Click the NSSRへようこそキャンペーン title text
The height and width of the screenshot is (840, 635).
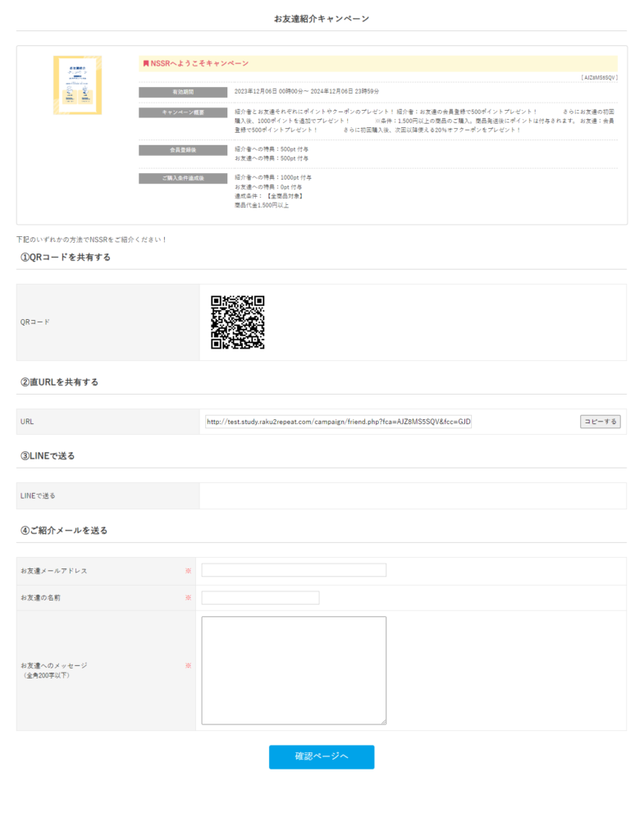[x=199, y=63]
